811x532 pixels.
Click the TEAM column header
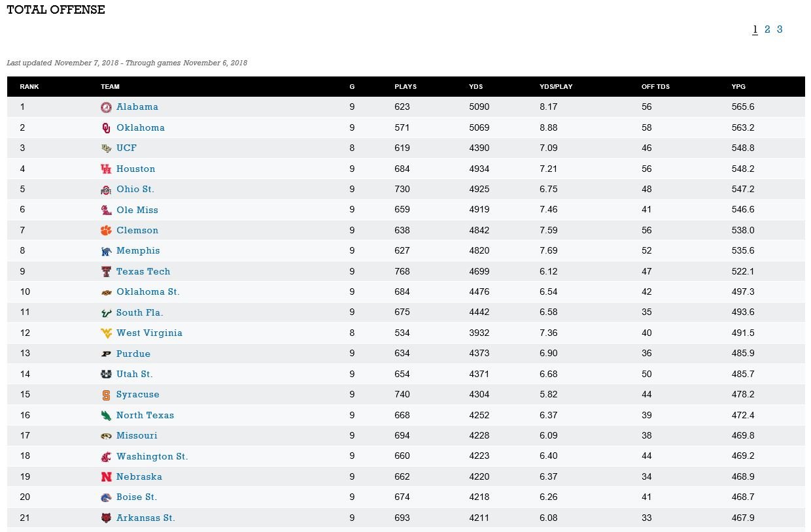click(110, 87)
